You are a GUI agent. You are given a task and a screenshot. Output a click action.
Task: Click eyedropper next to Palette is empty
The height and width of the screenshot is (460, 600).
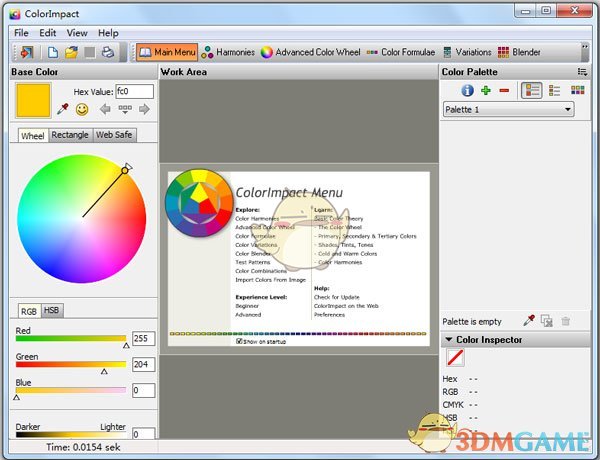529,321
